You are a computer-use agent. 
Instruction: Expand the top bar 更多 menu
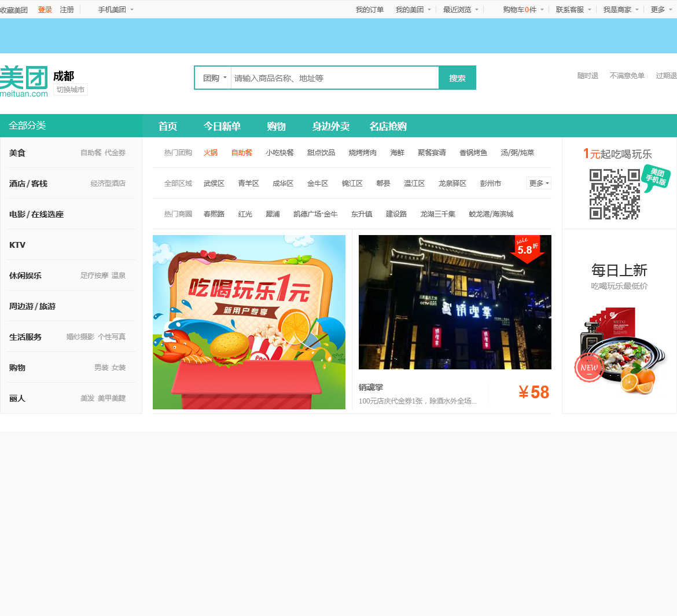(x=661, y=9)
